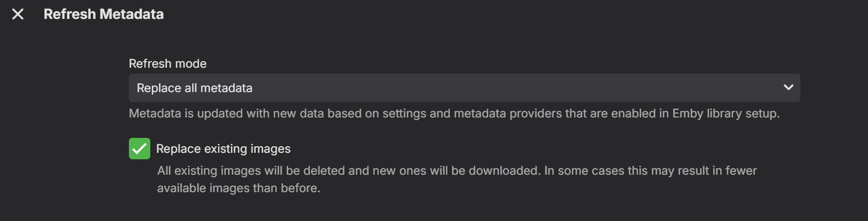The image size is (868, 221).
Task: Toggle via the "Replace existing images" label
Action: click(223, 149)
